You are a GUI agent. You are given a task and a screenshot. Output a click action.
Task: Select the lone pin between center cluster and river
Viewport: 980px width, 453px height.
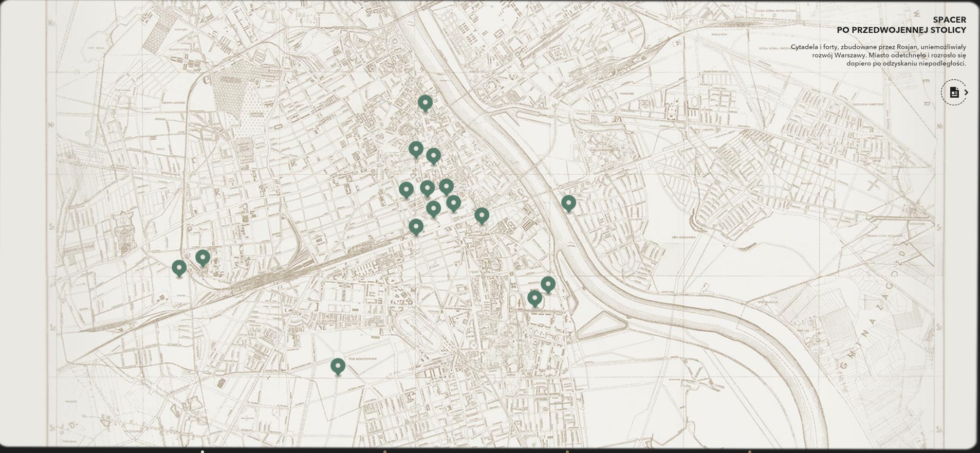click(482, 215)
